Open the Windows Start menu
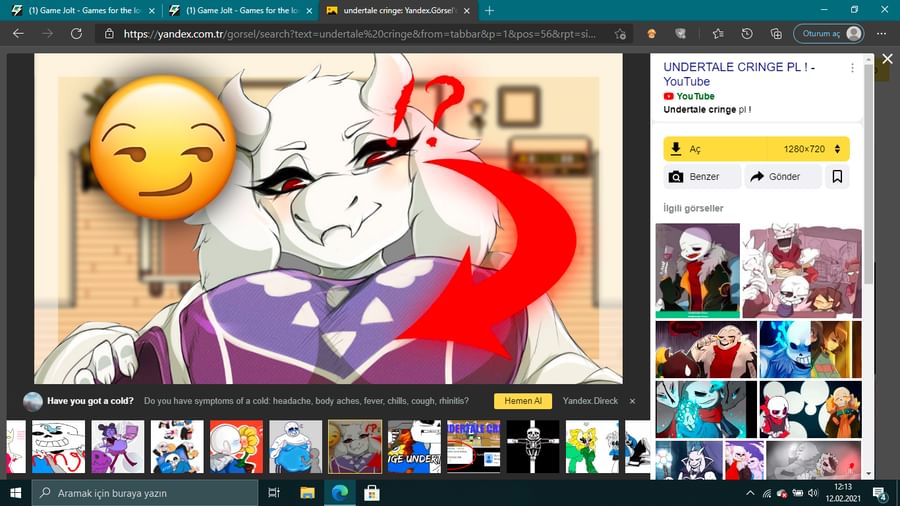The height and width of the screenshot is (506, 900). (x=15, y=493)
